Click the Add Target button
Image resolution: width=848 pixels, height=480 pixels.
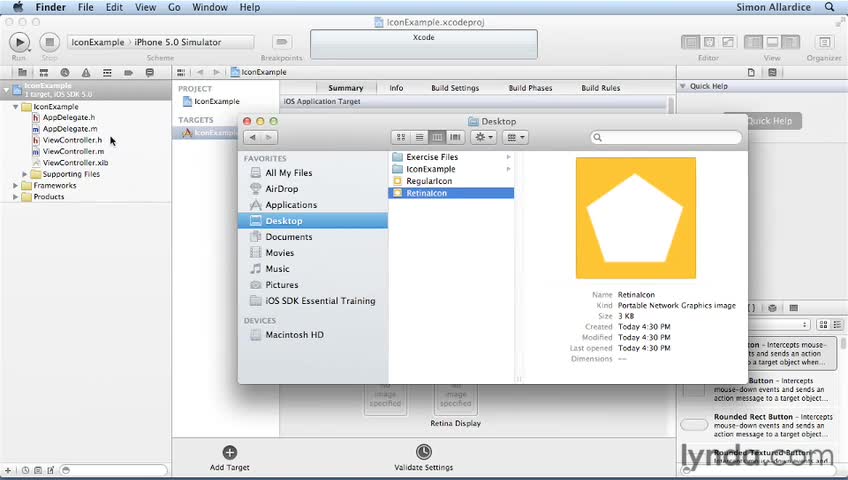tap(229, 458)
